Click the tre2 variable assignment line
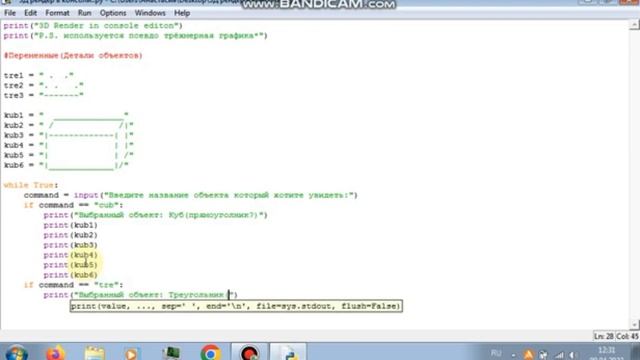Screen dimensions: 640x360 coord(44,85)
